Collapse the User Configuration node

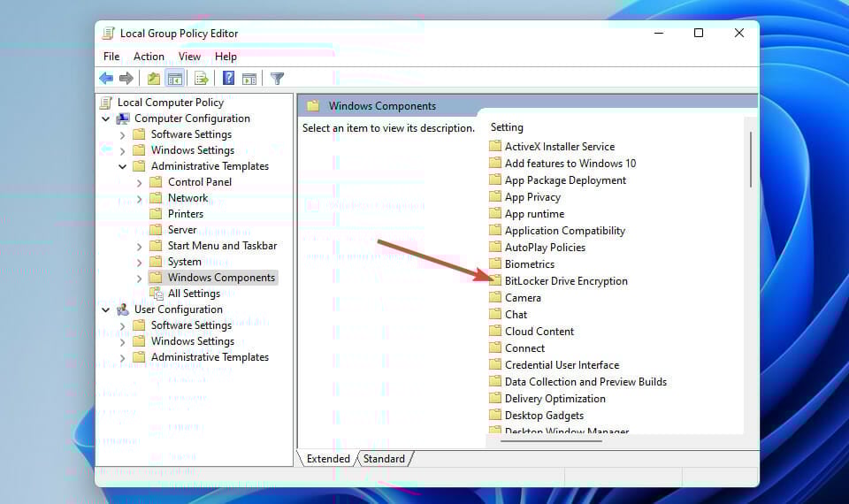click(106, 309)
